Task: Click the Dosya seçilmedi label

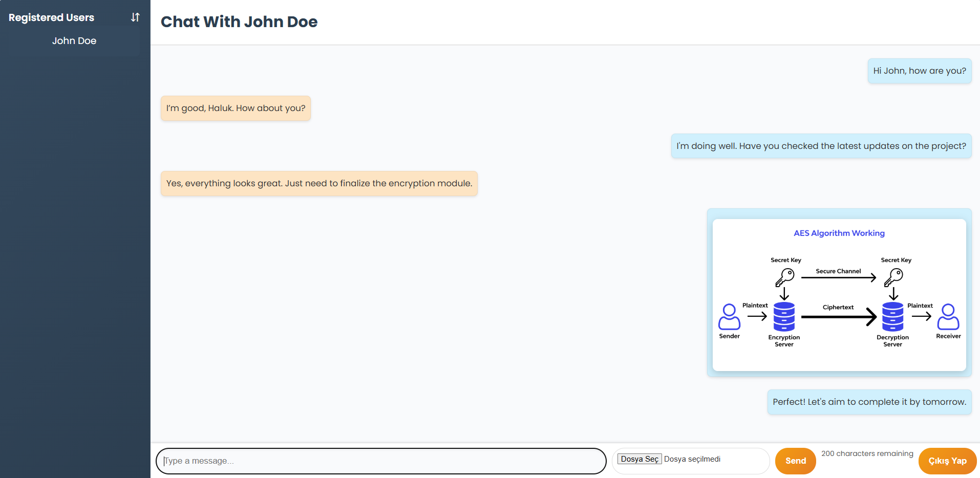Action: pyautogui.click(x=692, y=459)
